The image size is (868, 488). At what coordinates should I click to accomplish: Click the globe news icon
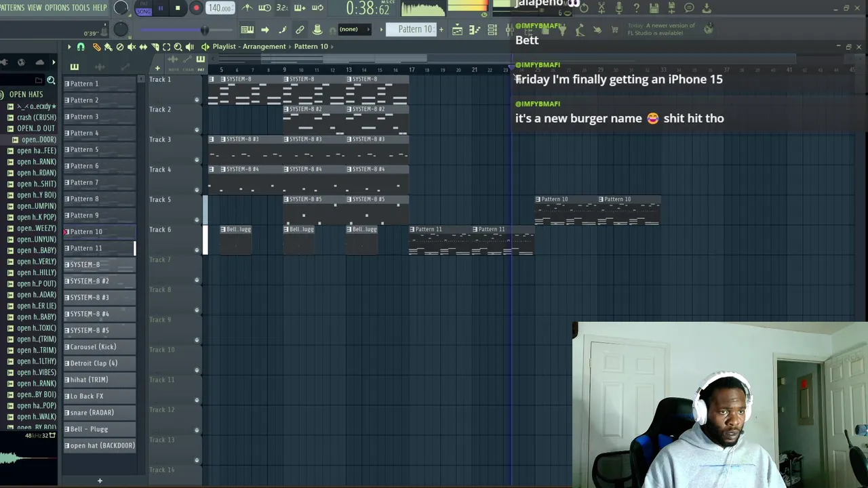(709, 28)
